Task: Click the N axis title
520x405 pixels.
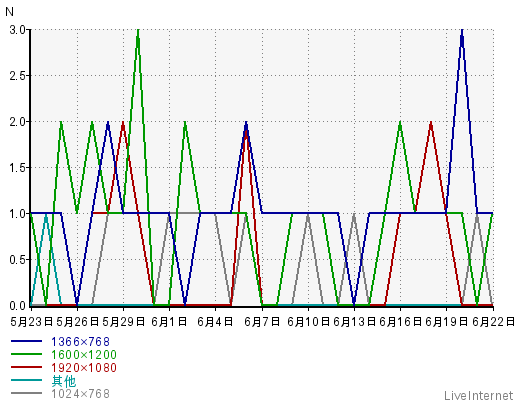Action: (10, 12)
